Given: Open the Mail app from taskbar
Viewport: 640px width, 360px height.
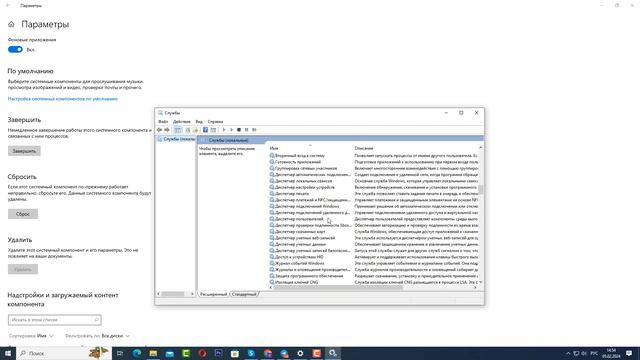Looking at the screenshot, I should [169, 353].
